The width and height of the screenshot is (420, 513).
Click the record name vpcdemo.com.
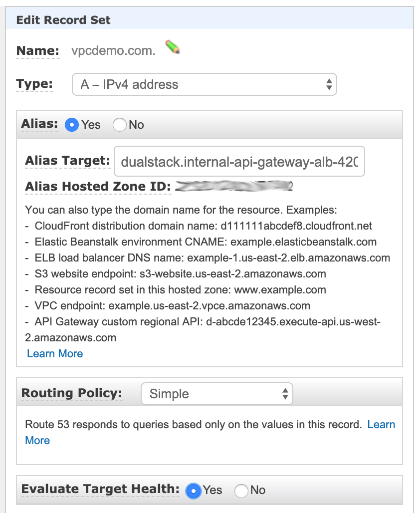point(114,51)
